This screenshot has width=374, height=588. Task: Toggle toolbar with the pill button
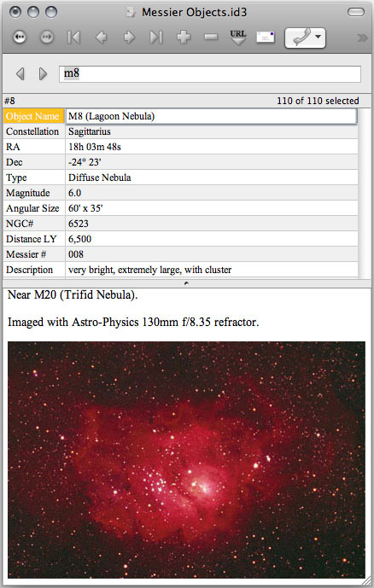(x=355, y=13)
